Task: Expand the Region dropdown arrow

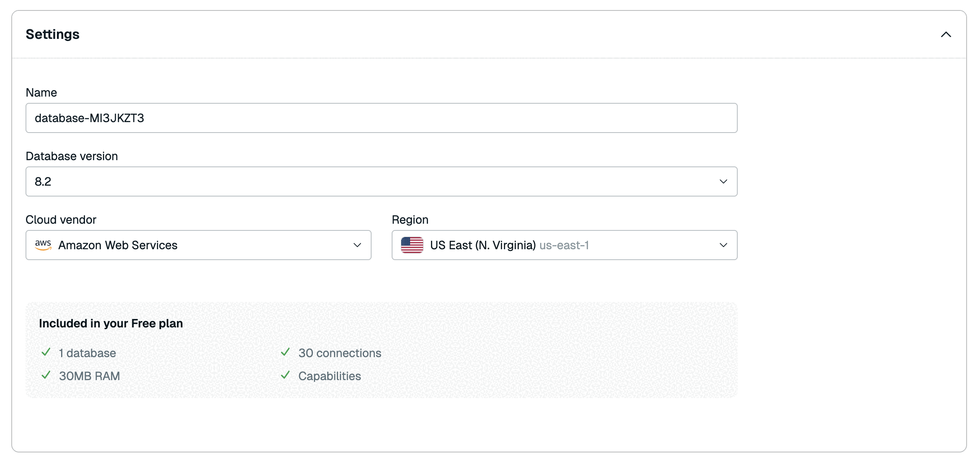Action: [723, 245]
